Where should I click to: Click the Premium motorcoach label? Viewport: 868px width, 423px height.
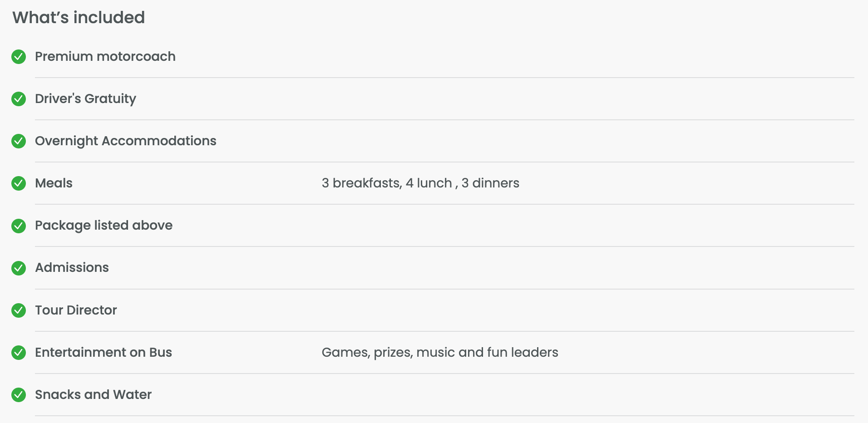105,56
